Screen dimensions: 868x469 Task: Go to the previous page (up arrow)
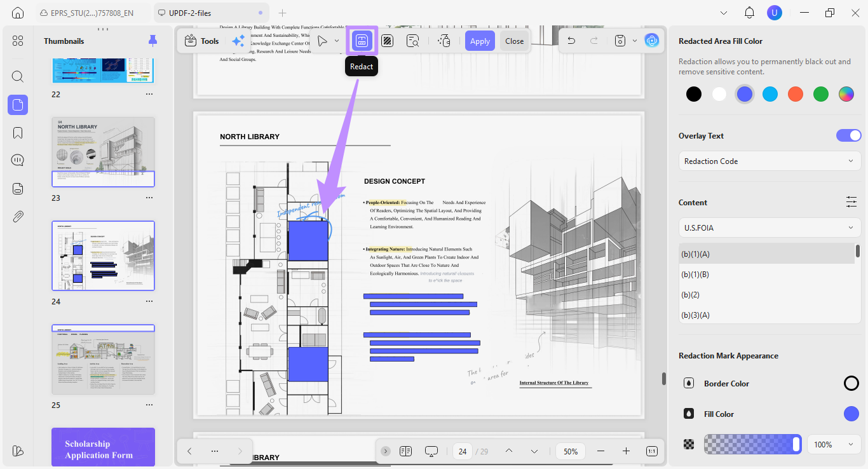509,451
